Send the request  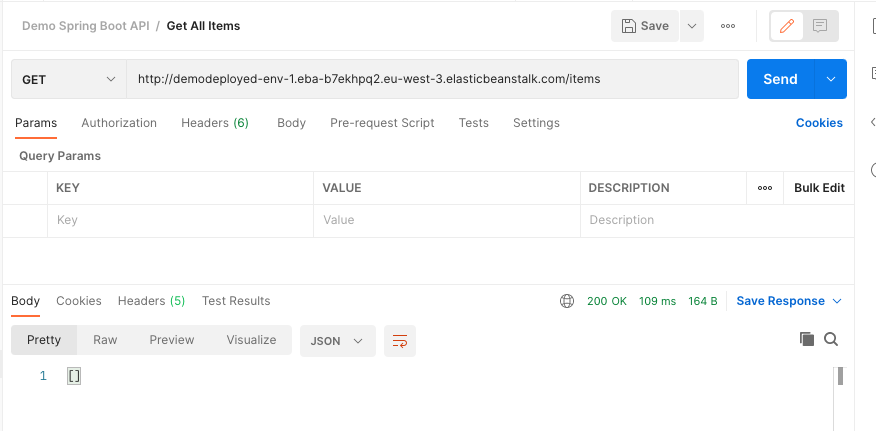click(780, 79)
